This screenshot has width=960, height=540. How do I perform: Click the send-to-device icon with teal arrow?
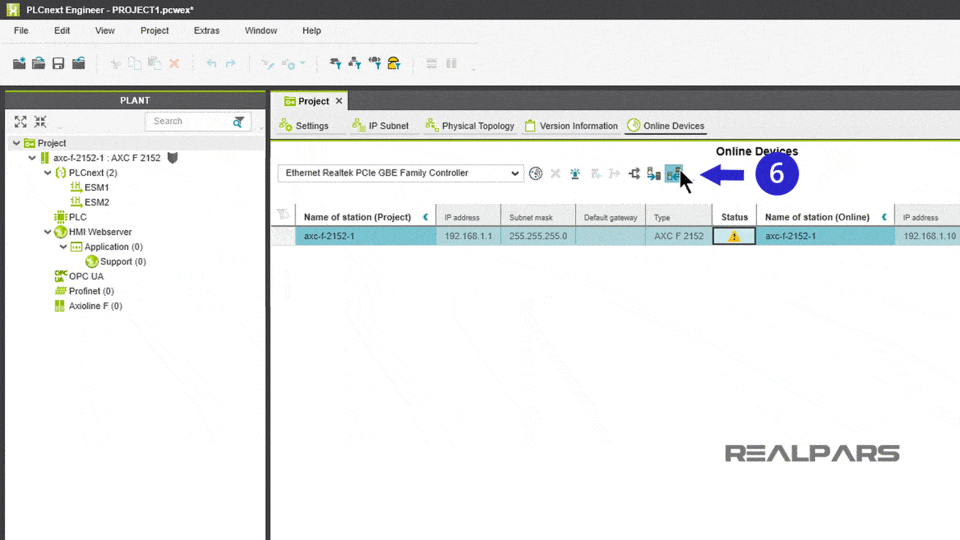tap(654, 174)
